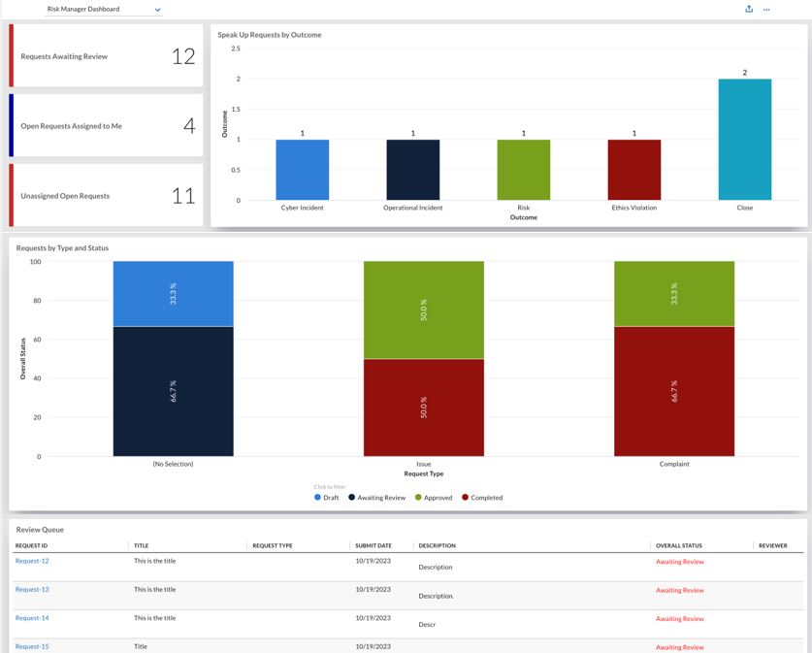
Task: Toggle the Approved legend filter
Action: tap(434, 498)
